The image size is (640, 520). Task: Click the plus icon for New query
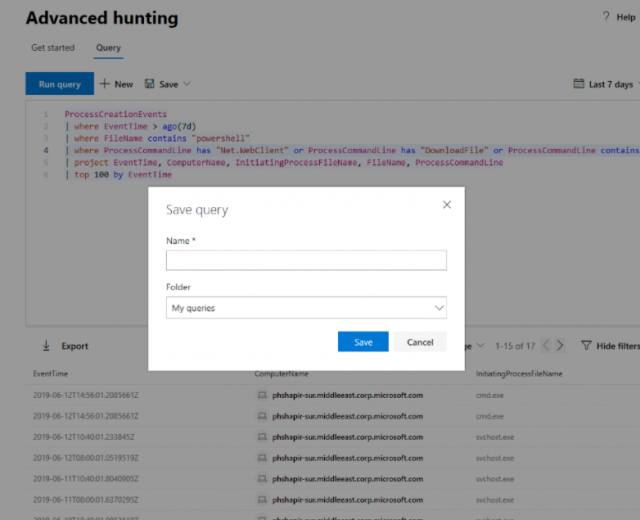(104, 84)
